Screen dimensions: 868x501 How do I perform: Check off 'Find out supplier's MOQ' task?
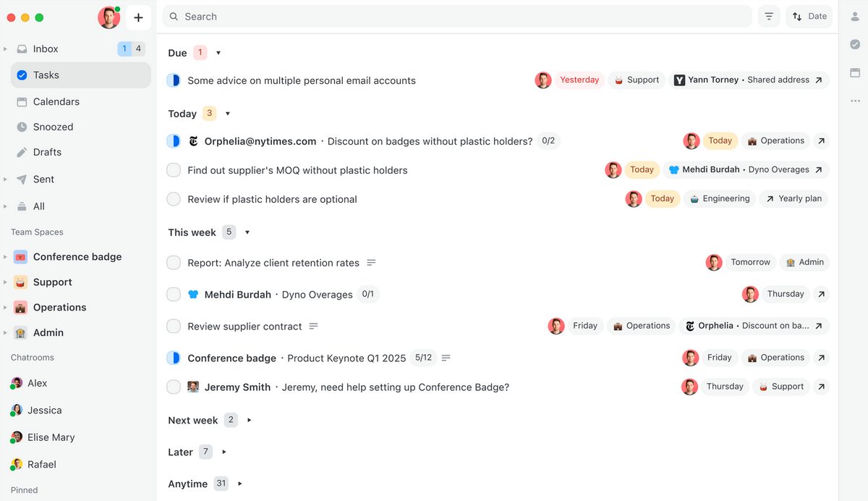pyautogui.click(x=174, y=170)
